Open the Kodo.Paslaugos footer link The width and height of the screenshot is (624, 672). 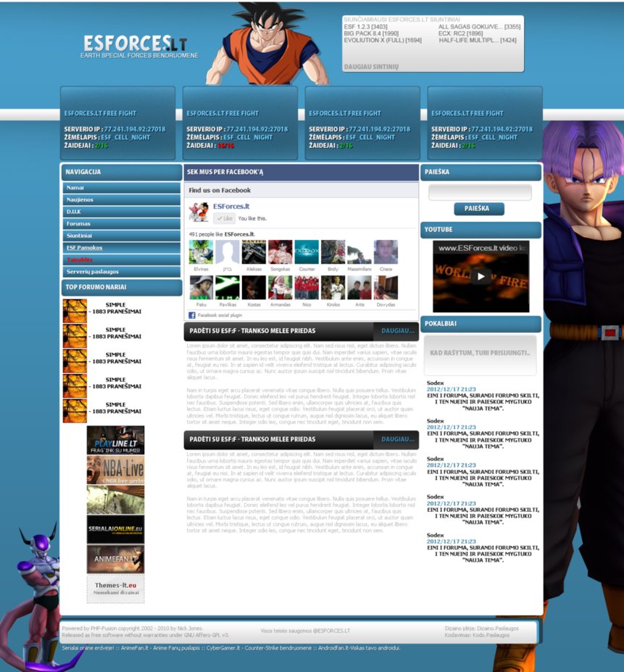[491, 635]
